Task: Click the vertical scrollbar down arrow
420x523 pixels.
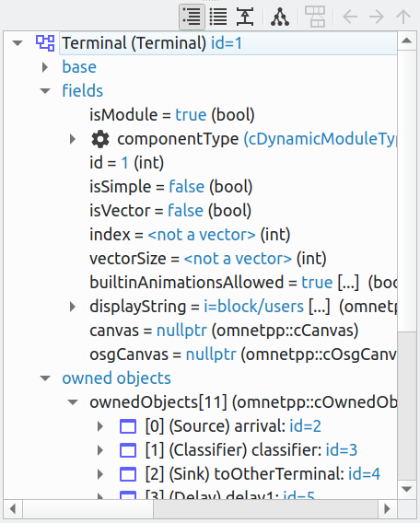Action: (x=406, y=489)
